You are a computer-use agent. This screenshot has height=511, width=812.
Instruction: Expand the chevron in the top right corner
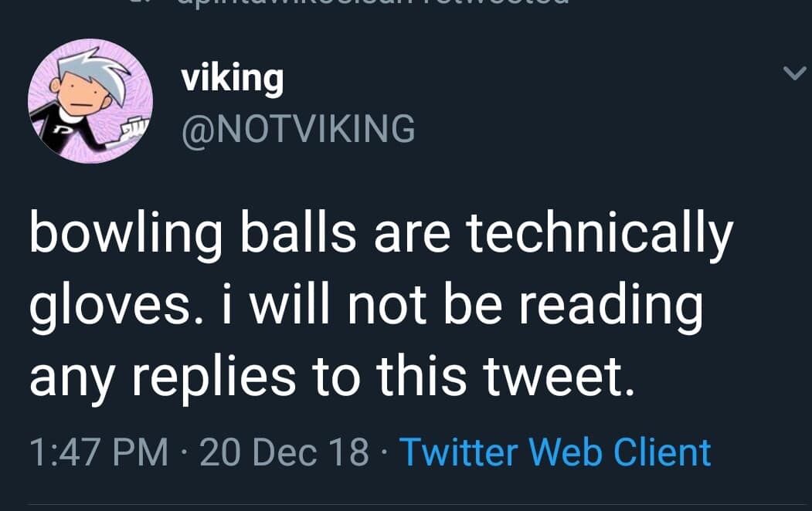click(794, 71)
